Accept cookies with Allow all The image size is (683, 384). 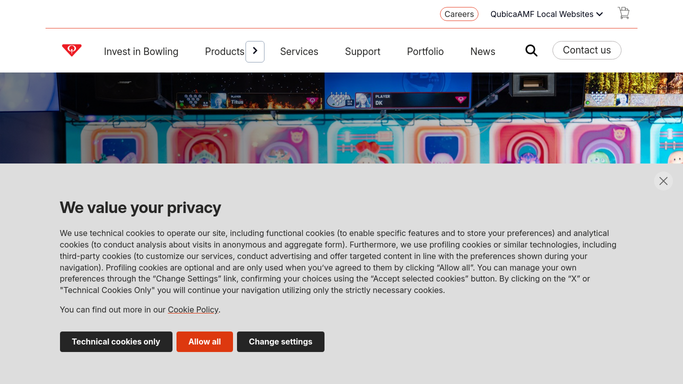point(204,342)
